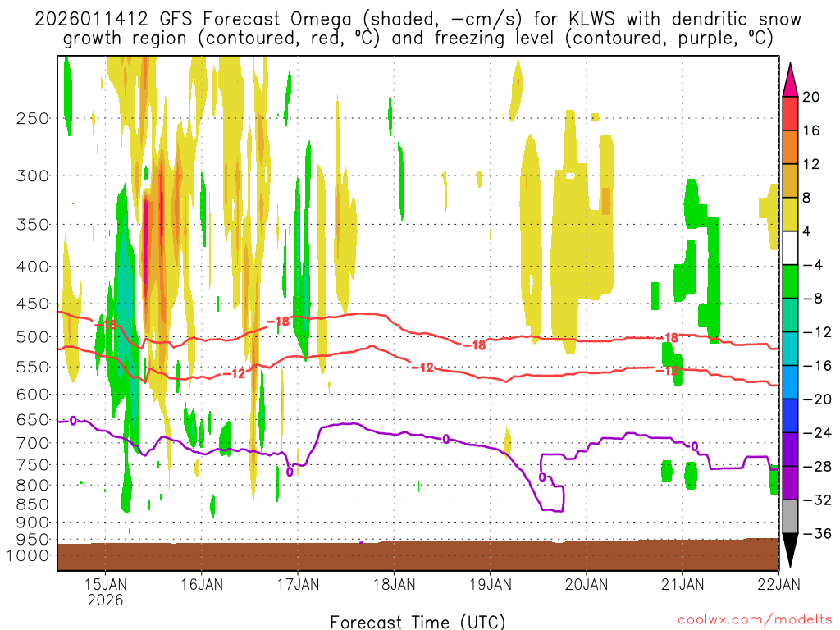Click the white -4 to 4 colorbar segment
The image size is (840, 630).
point(790,248)
